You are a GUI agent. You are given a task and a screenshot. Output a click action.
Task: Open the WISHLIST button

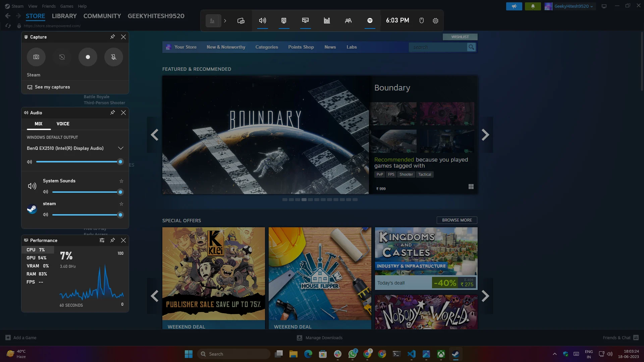tap(460, 37)
